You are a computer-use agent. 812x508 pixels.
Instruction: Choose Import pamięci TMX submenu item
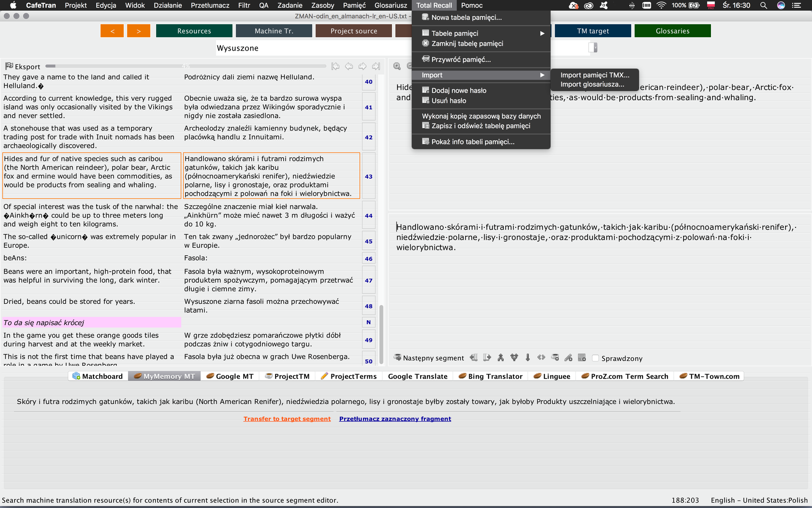(595, 75)
